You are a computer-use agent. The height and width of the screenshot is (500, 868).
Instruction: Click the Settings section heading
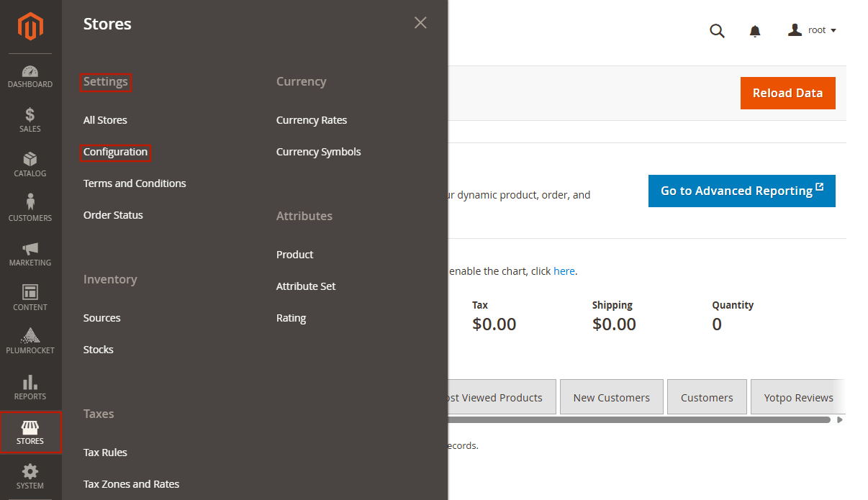tap(106, 82)
